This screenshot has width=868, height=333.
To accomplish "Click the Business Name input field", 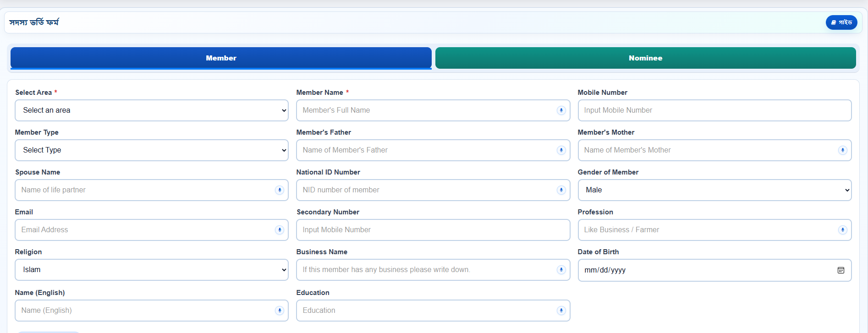I will click(433, 270).
